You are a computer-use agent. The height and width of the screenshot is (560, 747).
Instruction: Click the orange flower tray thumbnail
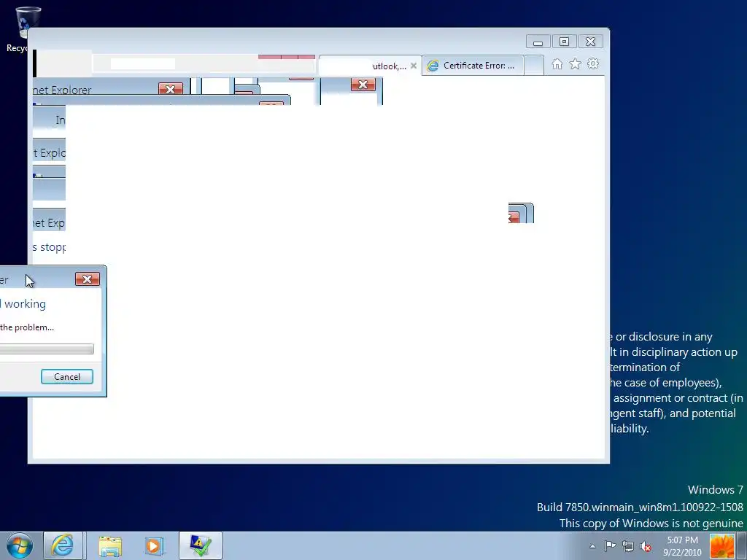721,546
